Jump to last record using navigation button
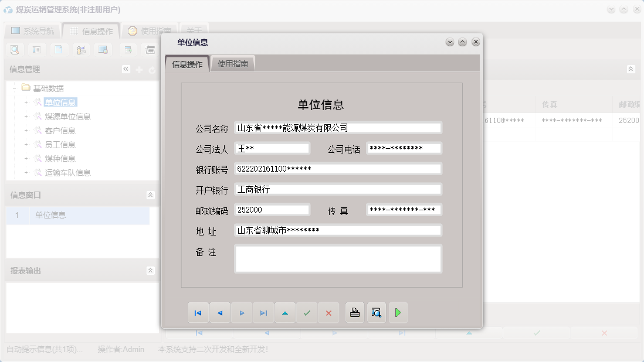This screenshot has width=644, height=362. tap(263, 312)
